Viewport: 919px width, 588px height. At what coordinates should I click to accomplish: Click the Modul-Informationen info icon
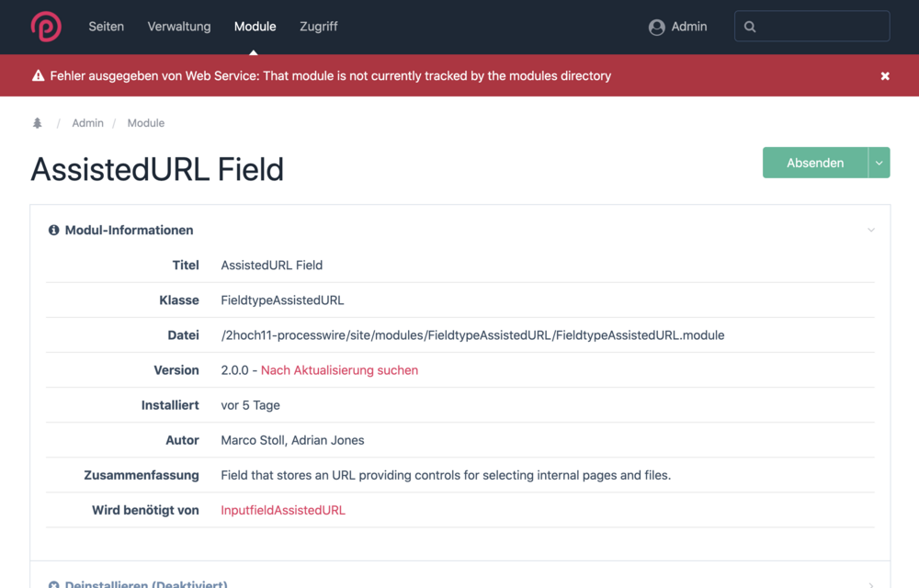tap(53, 231)
